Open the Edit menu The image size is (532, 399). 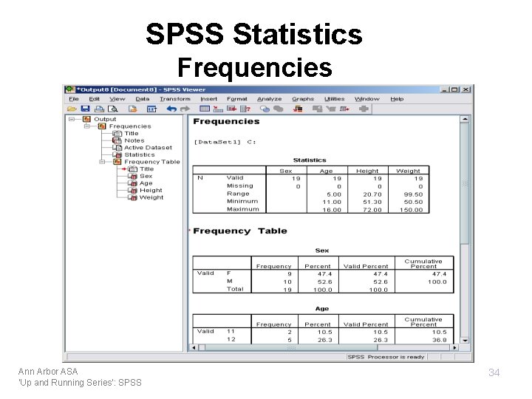click(x=95, y=99)
